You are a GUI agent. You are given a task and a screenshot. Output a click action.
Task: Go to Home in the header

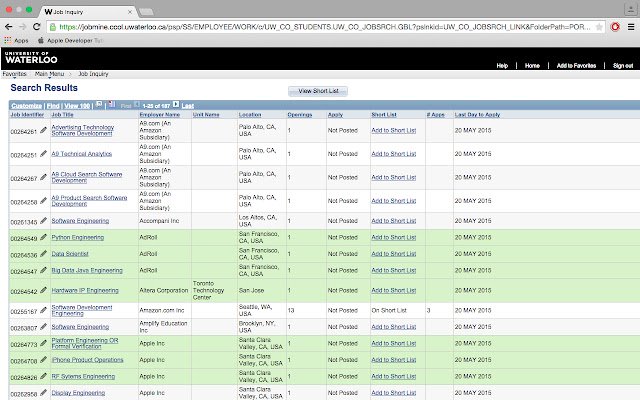[x=532, y=66]
